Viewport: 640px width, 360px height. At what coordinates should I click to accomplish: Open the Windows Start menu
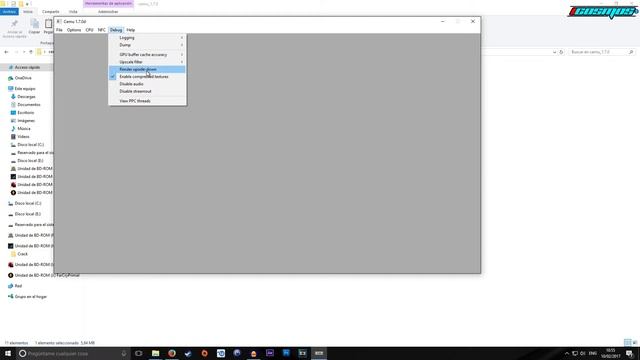tap(8, 353)
